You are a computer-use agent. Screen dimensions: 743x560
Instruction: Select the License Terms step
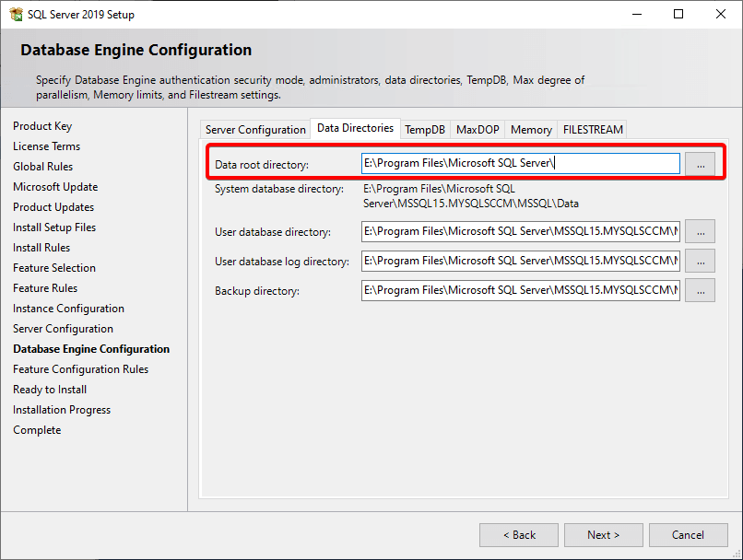(x=46, y=146)
